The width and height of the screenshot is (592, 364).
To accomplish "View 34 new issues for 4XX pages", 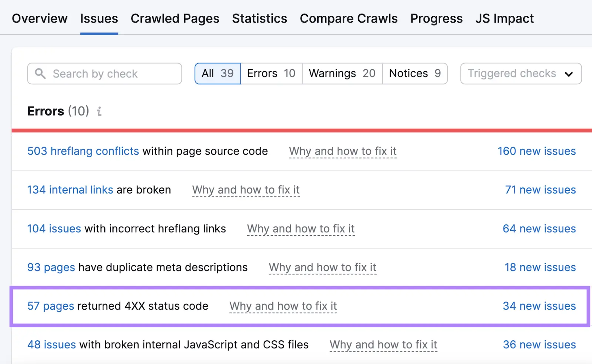I will point(539,306).
